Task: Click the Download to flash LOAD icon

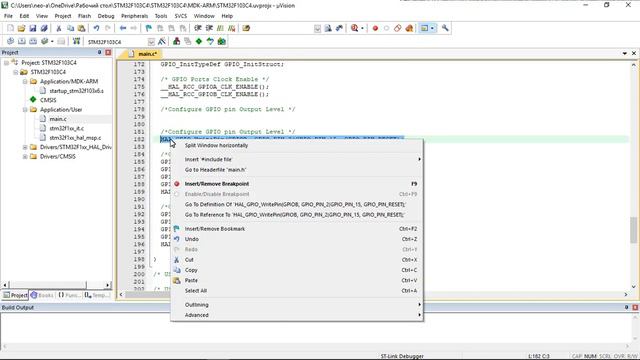Action: click(x=76, y=41)
